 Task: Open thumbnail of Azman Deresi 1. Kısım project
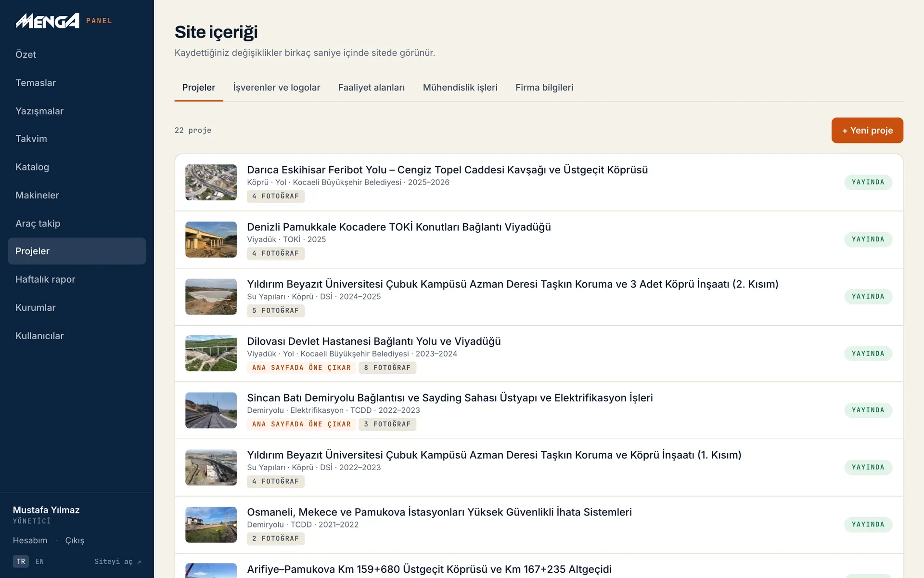click(x=211, y=468)
